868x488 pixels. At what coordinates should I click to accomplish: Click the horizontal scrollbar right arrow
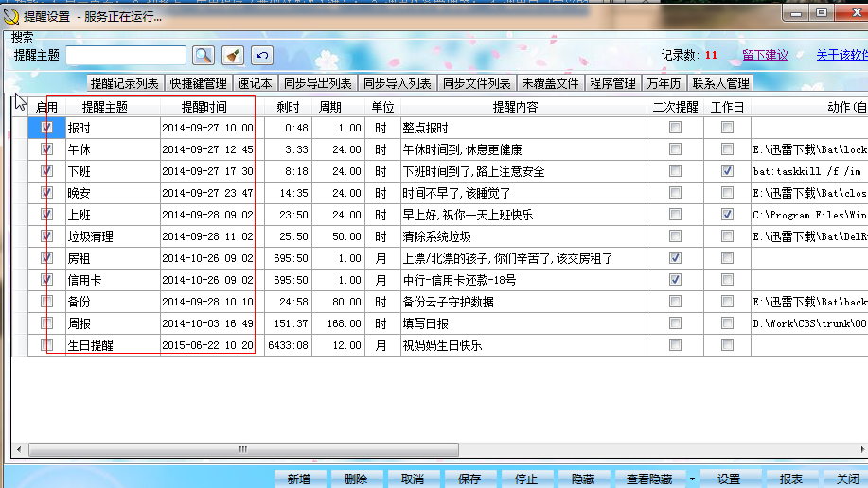click(862, 449)
